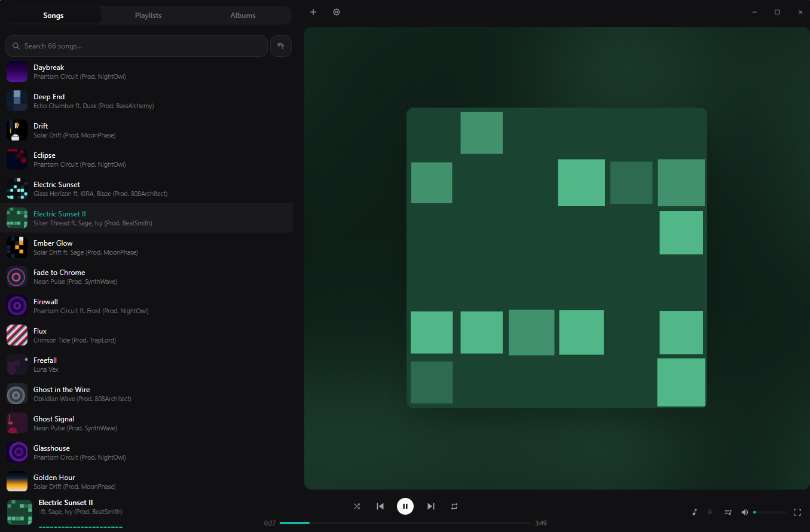
Task: Show the lyrics view
Action: pyautogui.click(x=710, y=512)
